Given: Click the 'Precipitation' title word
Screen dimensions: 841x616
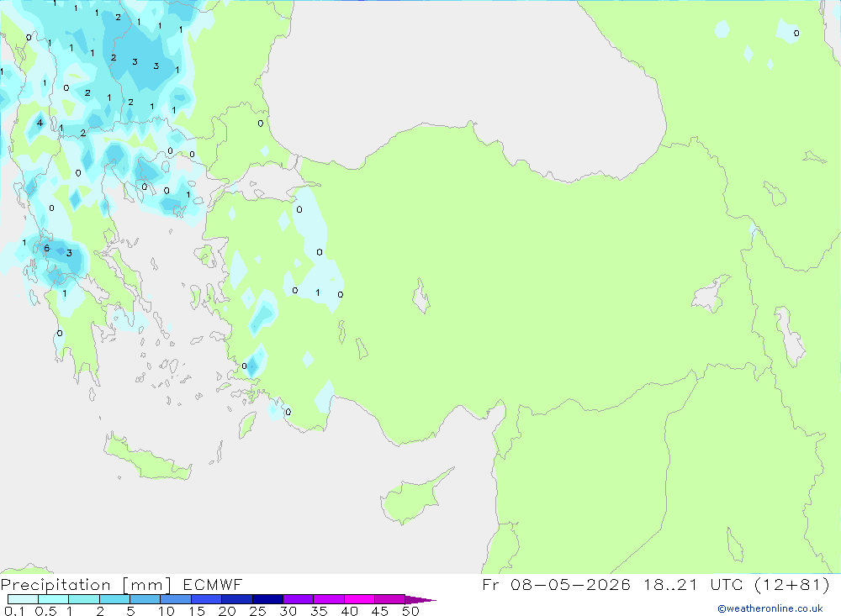Looking at the screenshot, I should (x=56, y=585).
